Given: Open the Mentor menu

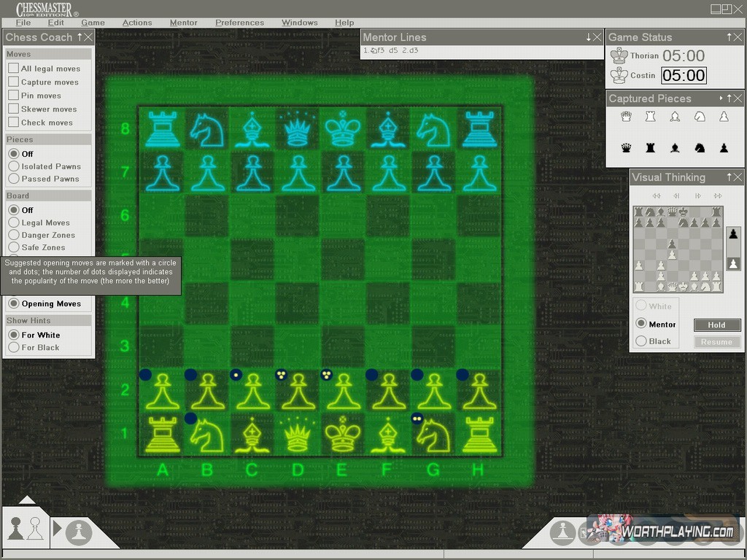Looking at the screenshot, I should tap(183, 23).
